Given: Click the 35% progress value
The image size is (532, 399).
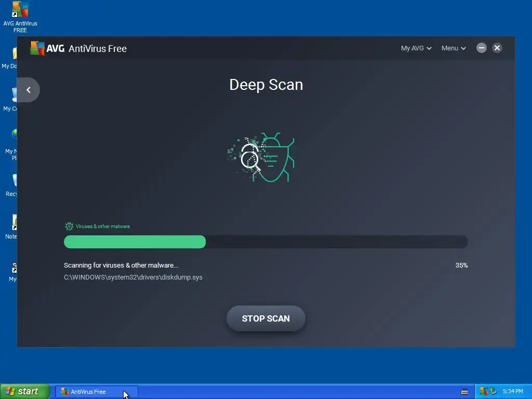Looking at the screenshot, I should pyautogui.click(x=461, y=265).
